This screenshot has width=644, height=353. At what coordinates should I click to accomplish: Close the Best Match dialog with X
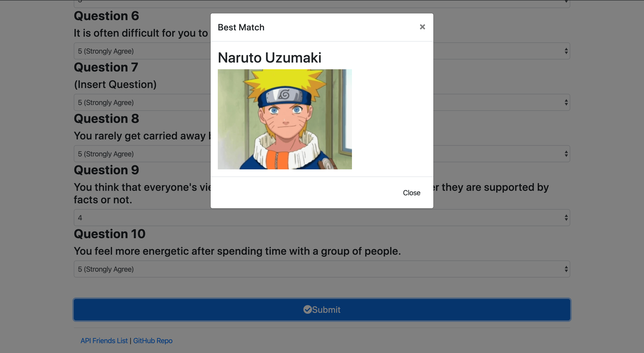[422, 27]
